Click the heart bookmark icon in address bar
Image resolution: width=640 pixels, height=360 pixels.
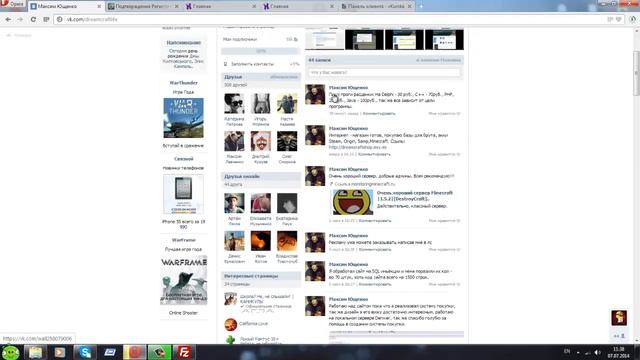coord(619,19)
